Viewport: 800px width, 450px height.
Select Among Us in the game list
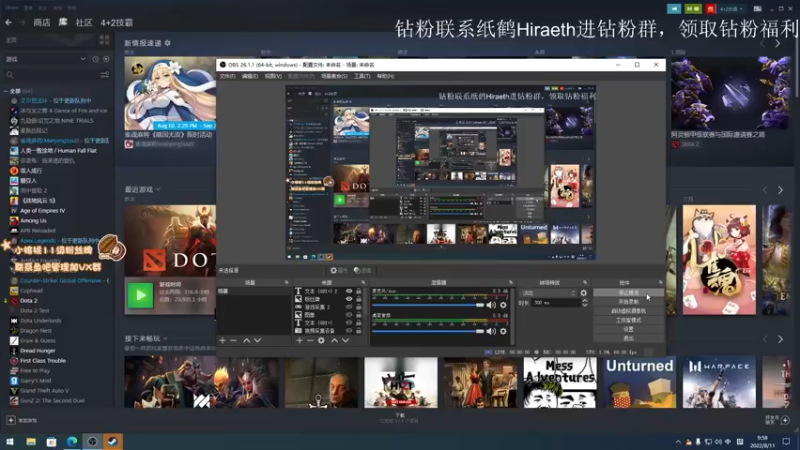(x=33, y=220)
